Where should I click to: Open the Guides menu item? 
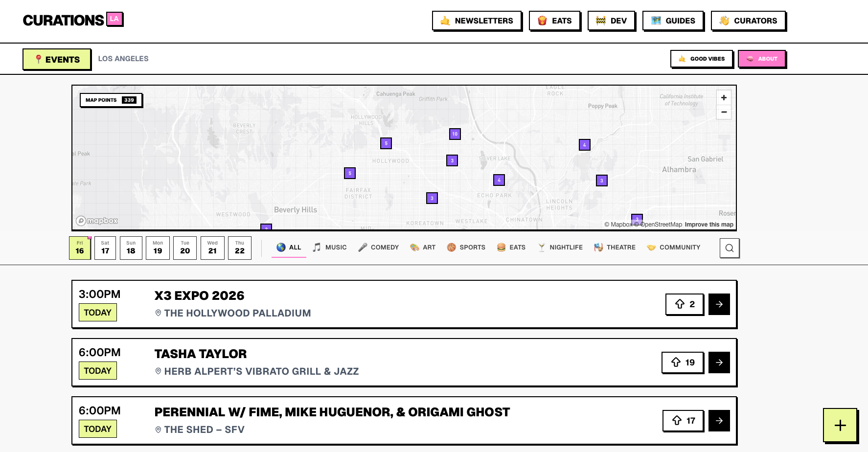point(673,21)
